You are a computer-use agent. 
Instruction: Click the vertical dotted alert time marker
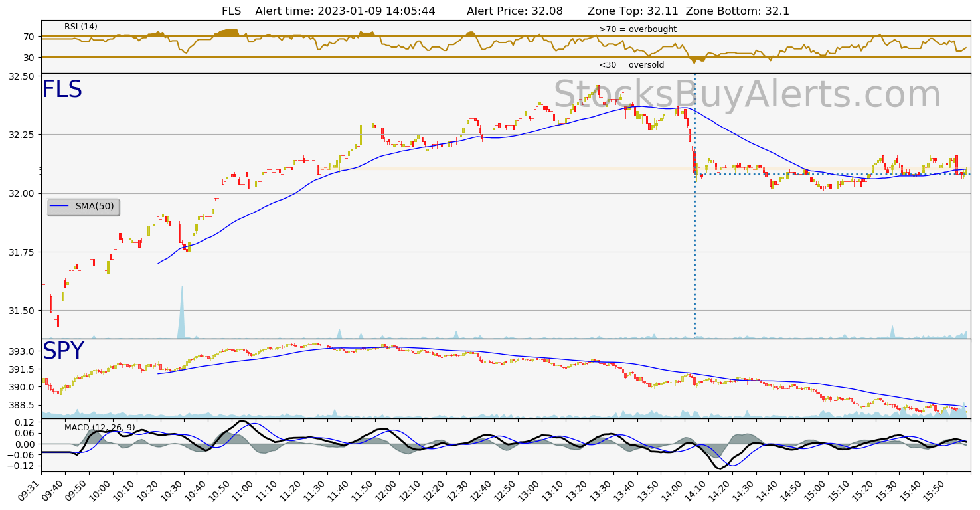click(694, 206)
